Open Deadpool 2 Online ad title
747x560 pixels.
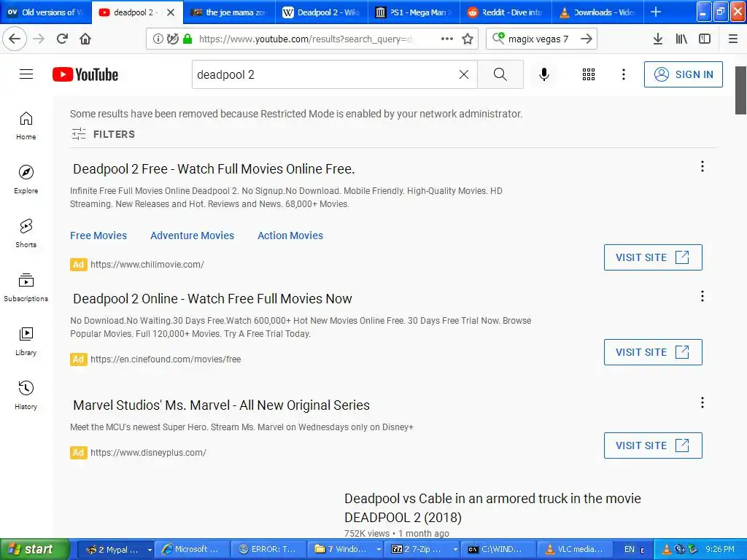(212, 298)
